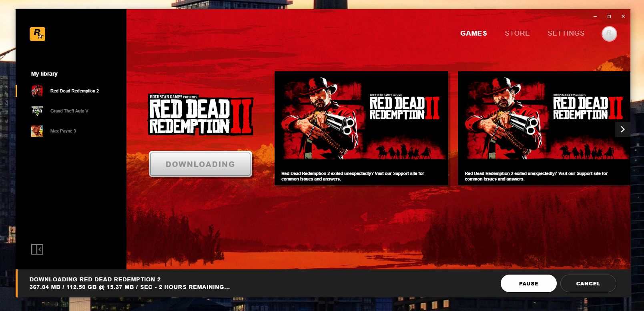Click the Max Payne 3 game icon
The height and width of the screenshot is (311, 644).
click(37, 131)
